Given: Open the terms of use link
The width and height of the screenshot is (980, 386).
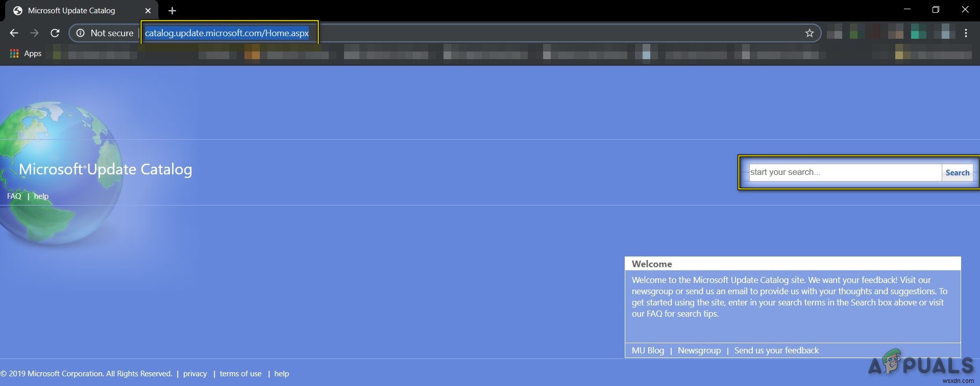Looking at the screenshot, I should [x=240, y=374].
